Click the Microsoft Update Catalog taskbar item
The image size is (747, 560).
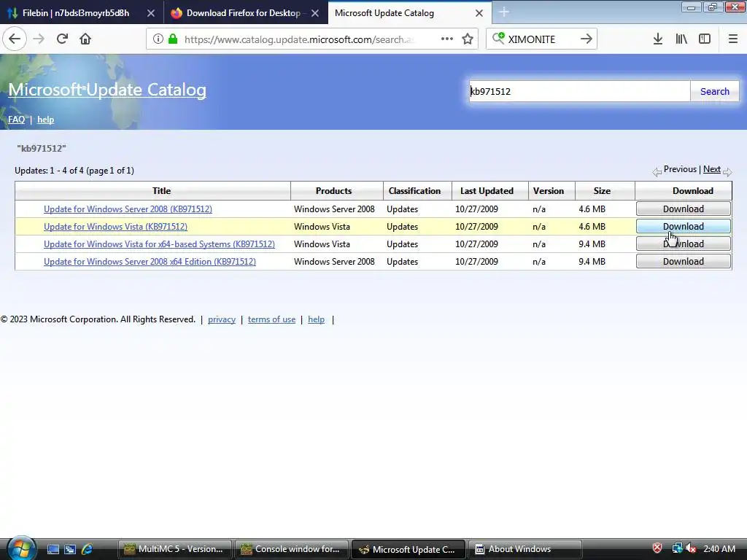(408, 549)
